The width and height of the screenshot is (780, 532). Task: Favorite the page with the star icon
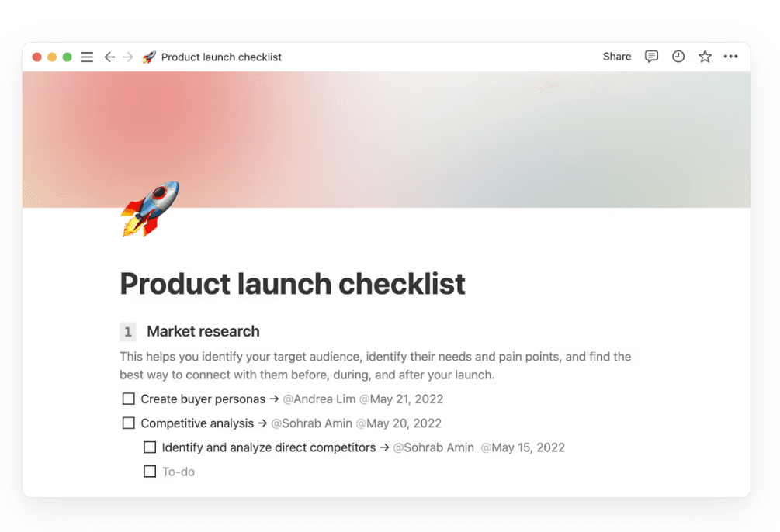point(705,57)
